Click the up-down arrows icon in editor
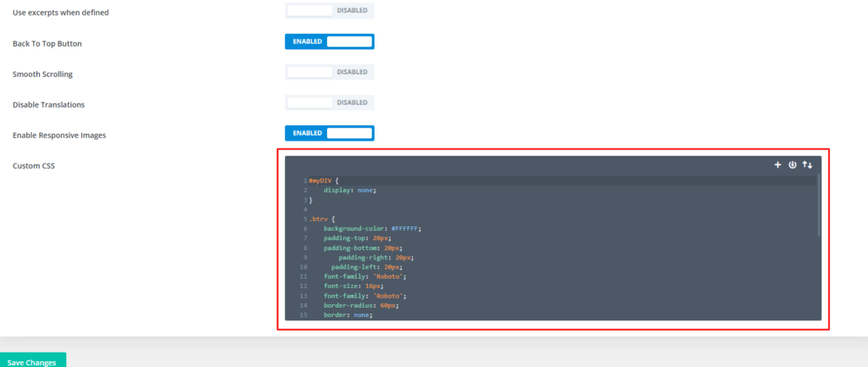 click(x=807, y=165)
